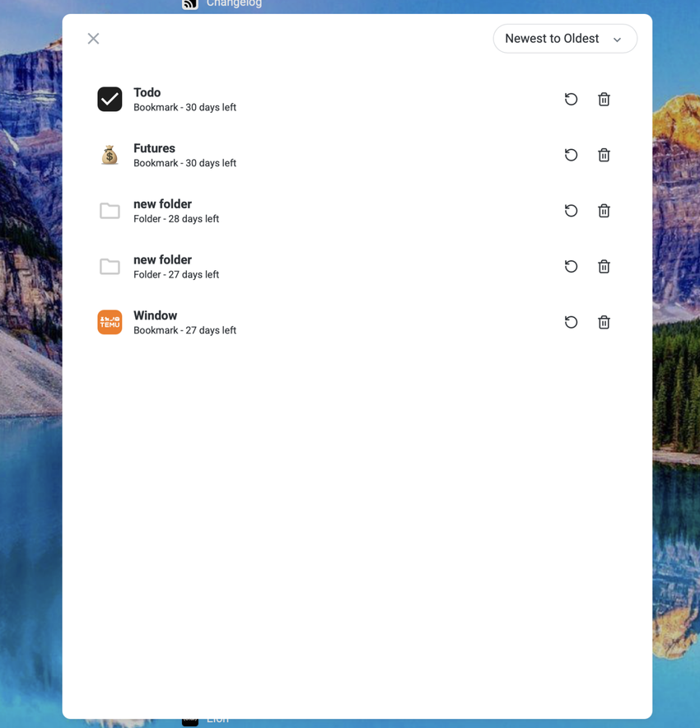The width and height of the screenshot is (700, 728).
Task: Select the Window bookmark title
Action: [x=155, y=315]
